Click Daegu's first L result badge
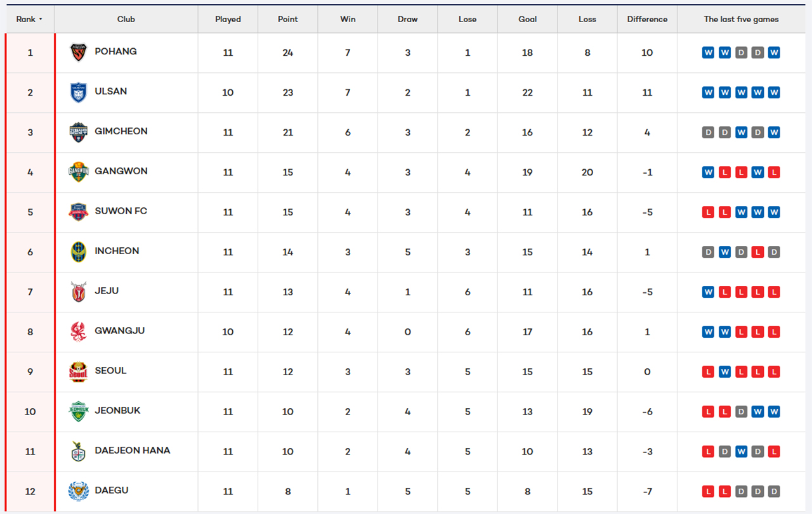This screenshot has height=514, width=812. pos(708,492)
